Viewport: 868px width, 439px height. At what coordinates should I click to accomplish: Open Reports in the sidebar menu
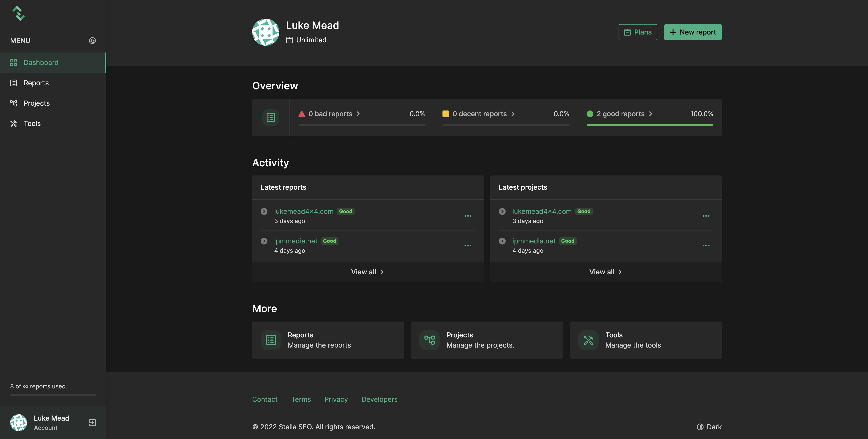(x=36, y=83)
